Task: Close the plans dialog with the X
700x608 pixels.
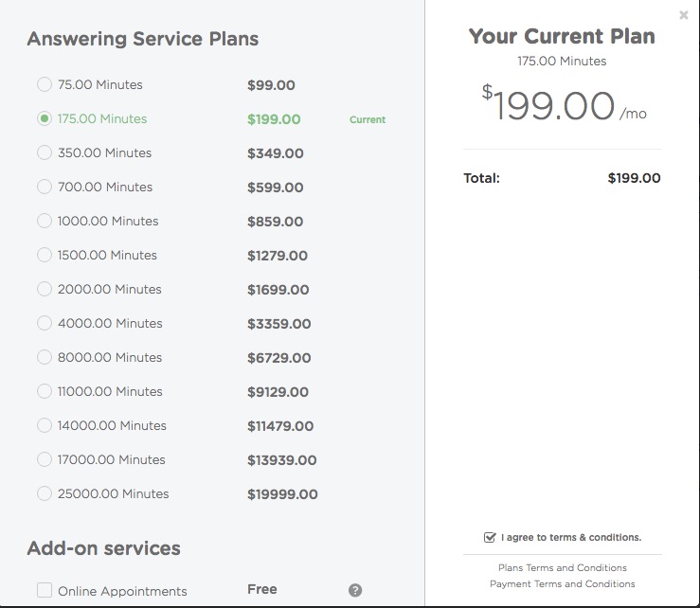Action: (684, 15)
